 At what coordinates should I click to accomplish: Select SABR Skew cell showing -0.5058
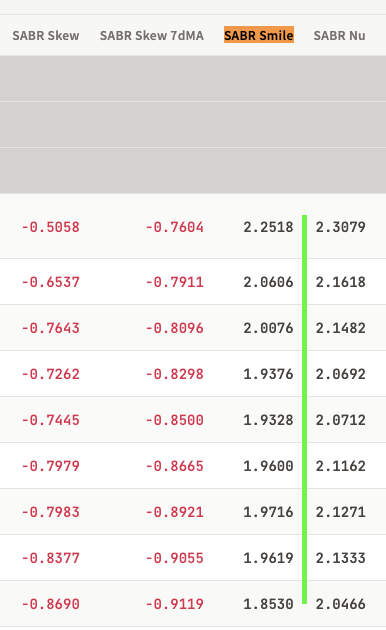pos(51,227)
